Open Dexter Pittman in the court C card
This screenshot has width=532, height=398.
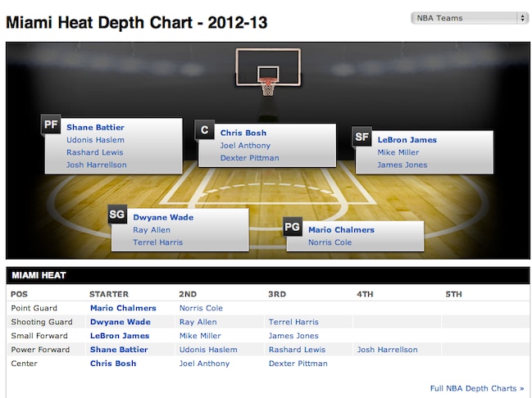pos(250,158)
